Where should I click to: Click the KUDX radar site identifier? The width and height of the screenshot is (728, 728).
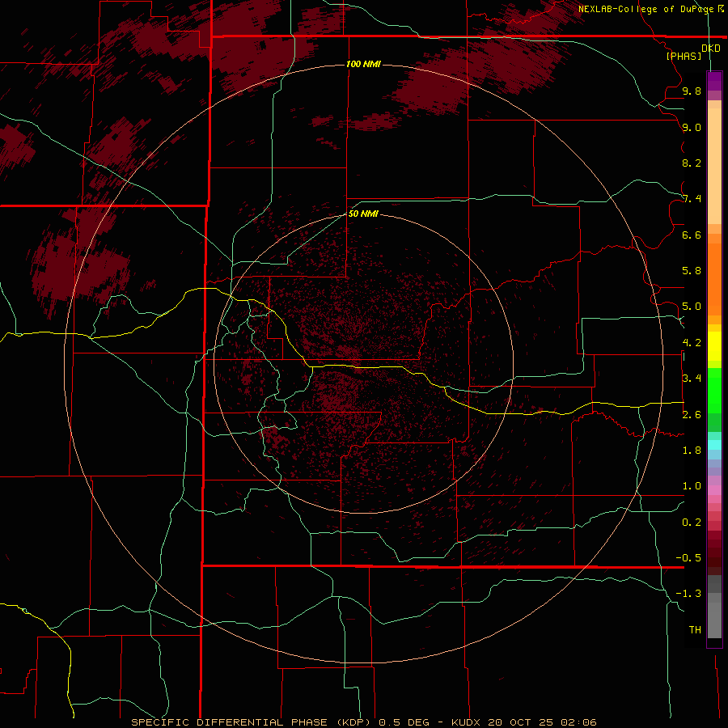467,722
